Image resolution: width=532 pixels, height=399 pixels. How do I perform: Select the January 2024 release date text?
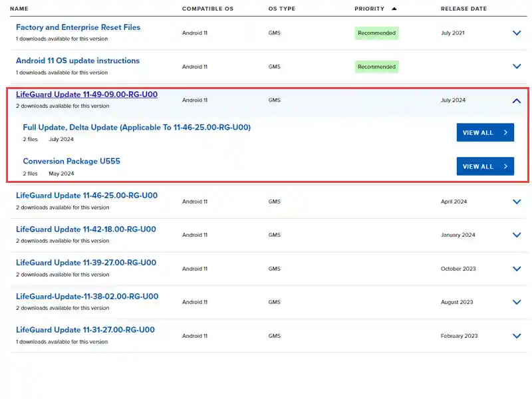(458, 235)
